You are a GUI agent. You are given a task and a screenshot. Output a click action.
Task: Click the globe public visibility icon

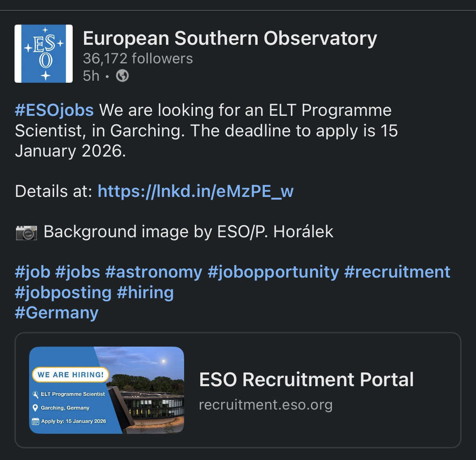tap(122, 75)
